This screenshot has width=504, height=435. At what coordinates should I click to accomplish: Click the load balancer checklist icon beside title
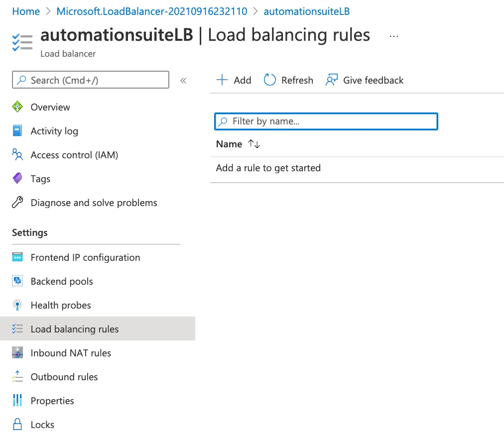(22, 42)
